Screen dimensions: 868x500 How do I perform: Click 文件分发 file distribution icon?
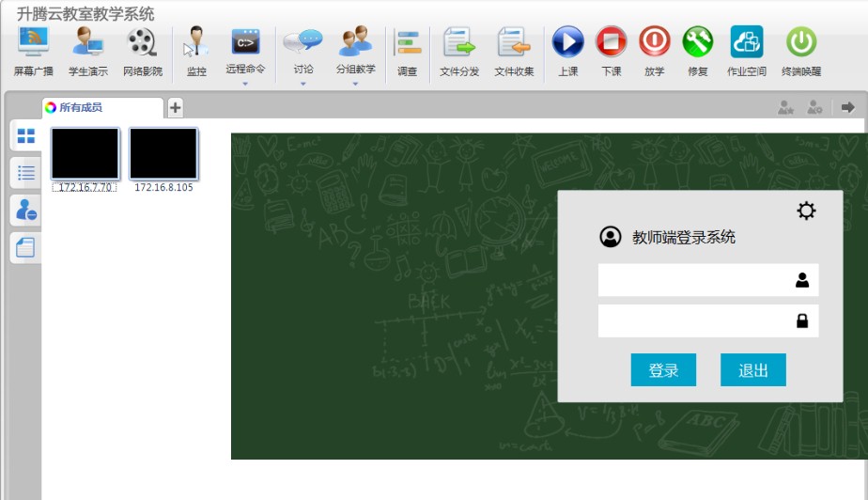coord(459,43)
